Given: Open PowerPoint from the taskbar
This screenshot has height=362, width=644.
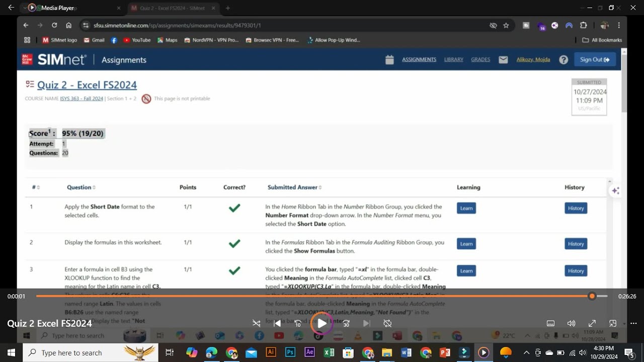Looking at the screenshot, I should [x=445, y=352].
